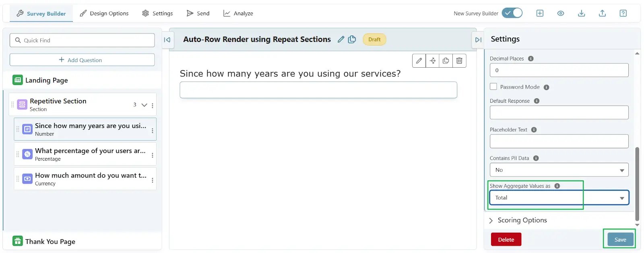The image size is (644, 253).
Task: Duplicate question using copy toolbar icon
Action: (446, 60)
